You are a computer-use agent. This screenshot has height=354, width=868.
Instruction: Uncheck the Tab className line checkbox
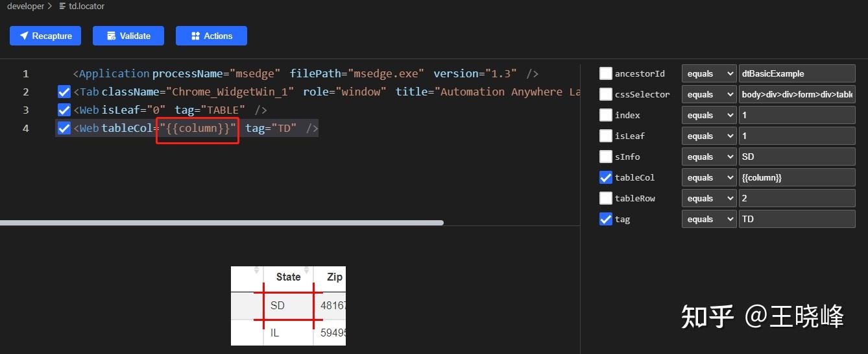pyautogui.click(x=64, y=92)
